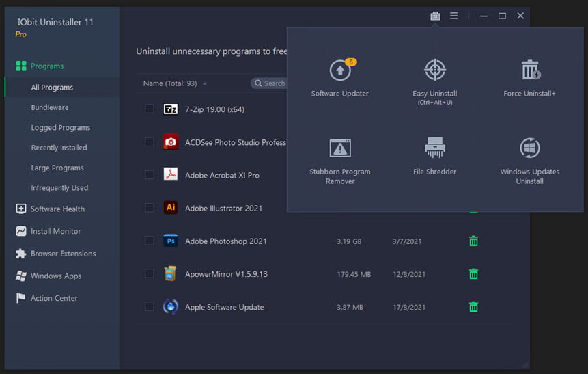The image size is (588, 374).
Task: Click the 6 updates badge on Software Updater
Action: click(350, 62)
